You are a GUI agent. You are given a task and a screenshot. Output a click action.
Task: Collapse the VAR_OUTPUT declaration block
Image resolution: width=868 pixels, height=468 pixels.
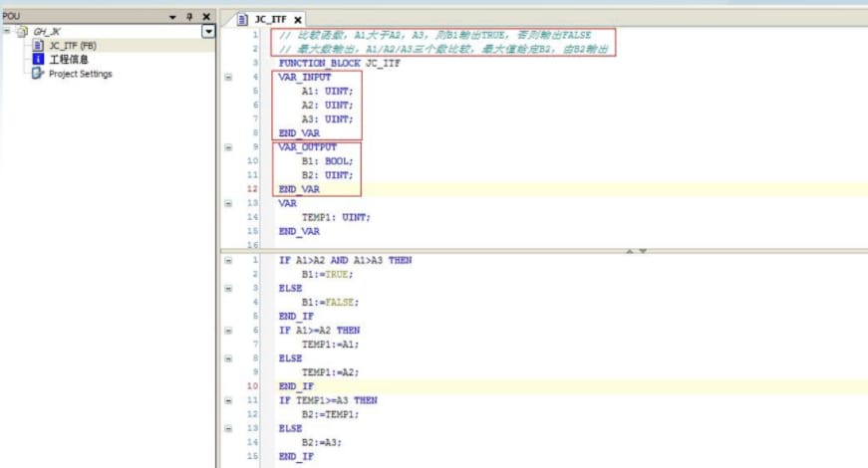coord(228,146)
